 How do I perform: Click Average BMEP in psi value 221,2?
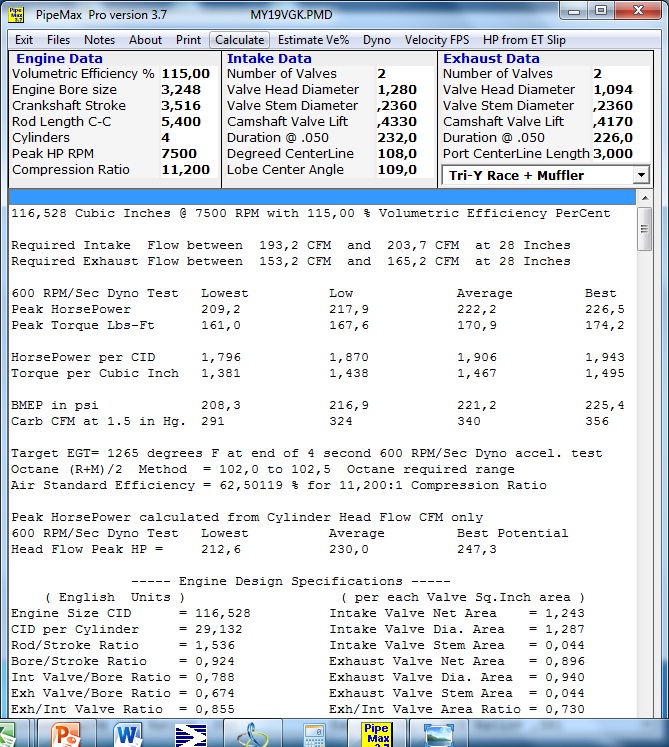coord(476,405)
